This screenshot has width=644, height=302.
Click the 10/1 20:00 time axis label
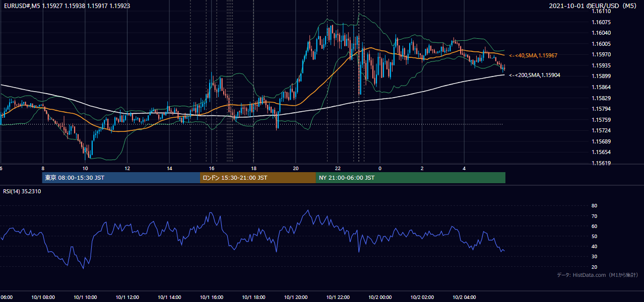296,297
